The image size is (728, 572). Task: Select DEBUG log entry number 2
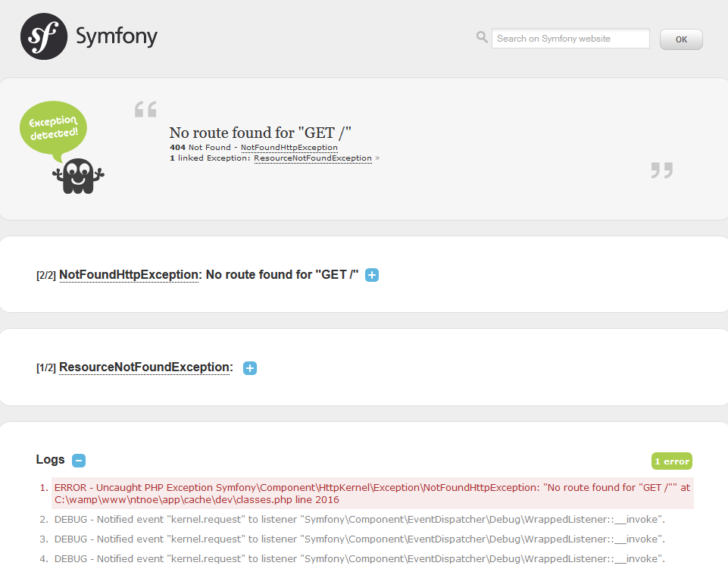pyautogui.click(x=359, y=520)
